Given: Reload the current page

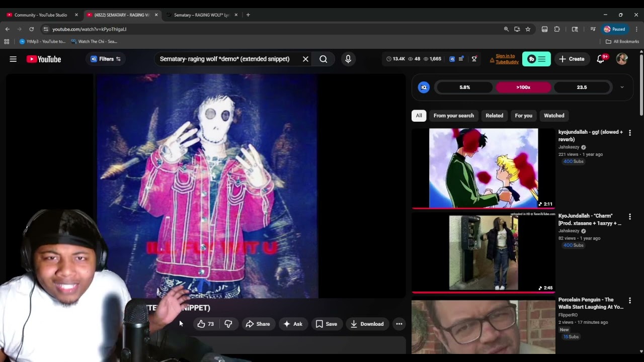Looking at the screenshot, I should (x=31, y=29).
